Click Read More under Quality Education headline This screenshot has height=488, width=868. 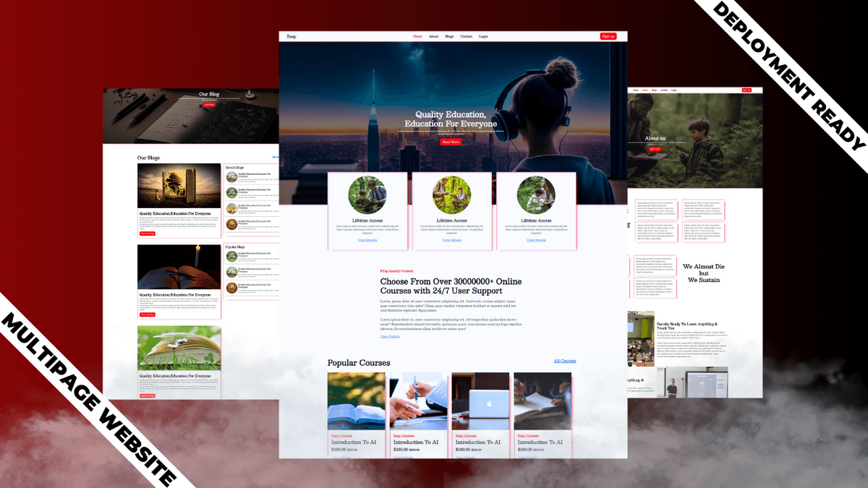coord(451,142)
